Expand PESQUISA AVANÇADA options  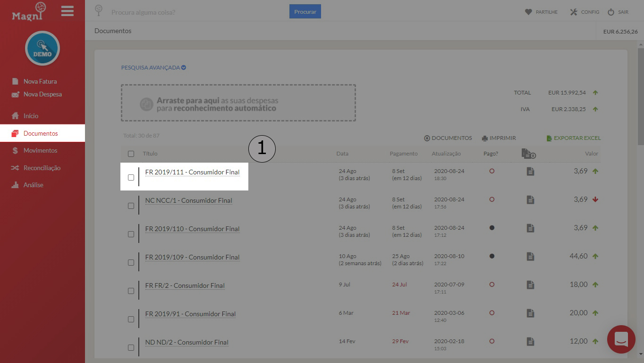pos(153,67)
